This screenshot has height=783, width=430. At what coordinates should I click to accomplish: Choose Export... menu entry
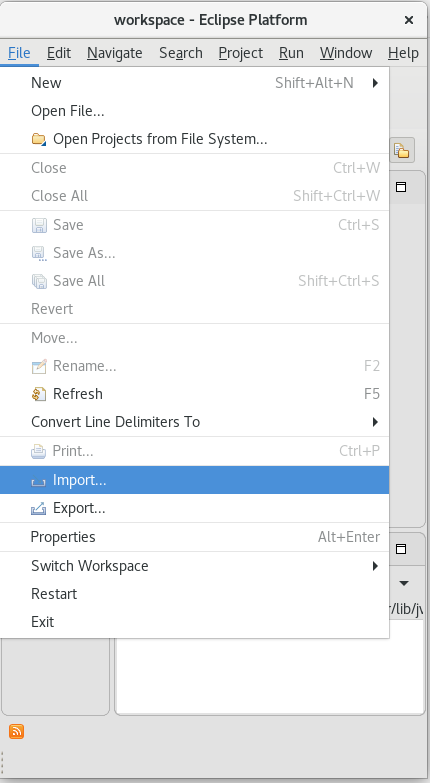[194, 508]
